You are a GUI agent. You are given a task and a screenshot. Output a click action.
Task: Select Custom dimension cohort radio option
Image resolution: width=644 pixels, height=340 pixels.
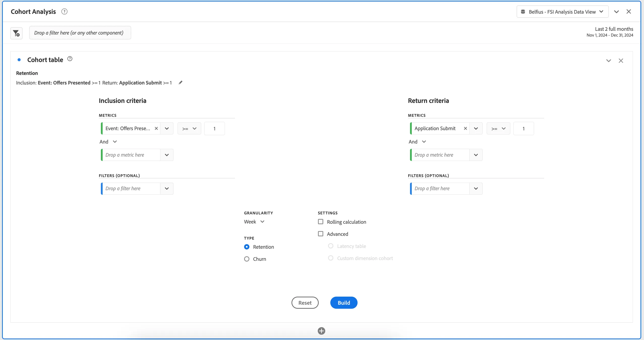pos(331,258)
